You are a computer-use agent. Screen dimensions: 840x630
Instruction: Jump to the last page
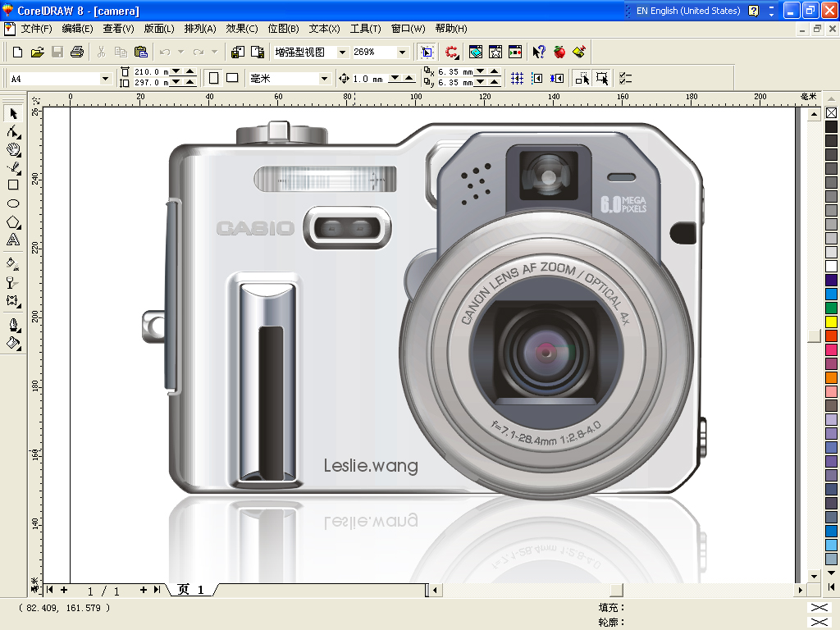click(157, 590)
